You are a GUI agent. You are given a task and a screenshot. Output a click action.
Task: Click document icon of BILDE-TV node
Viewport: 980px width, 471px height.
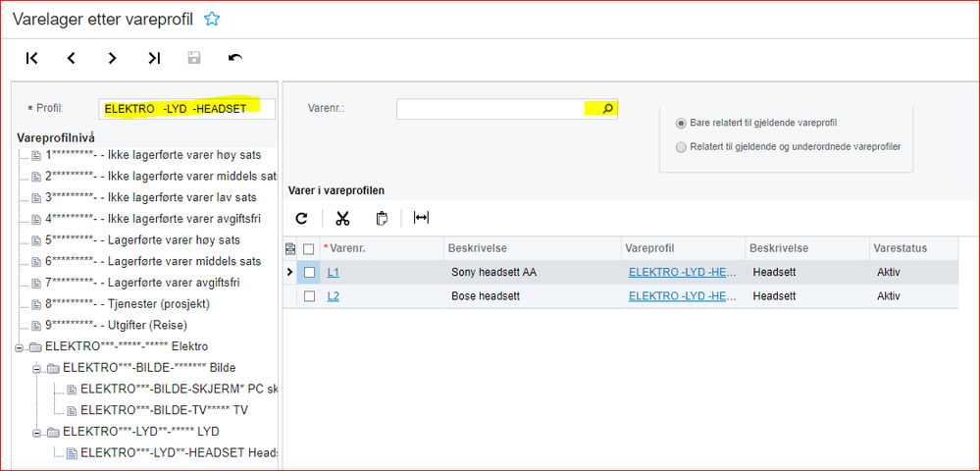pos(72,411)
